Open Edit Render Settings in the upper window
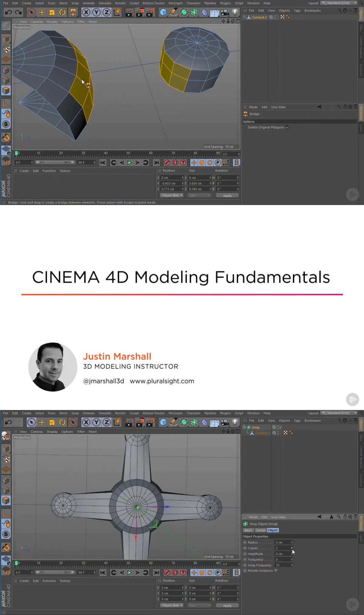The width and height of the screenshot is (364, 615). pos(150,12)
